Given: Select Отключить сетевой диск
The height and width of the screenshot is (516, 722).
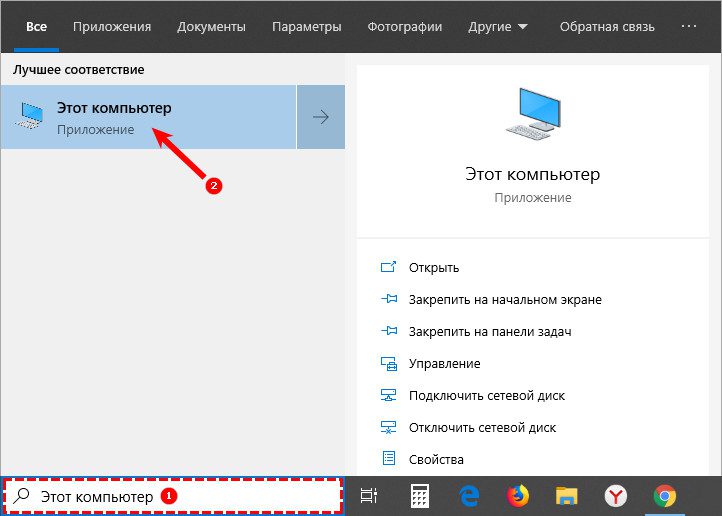Looking at the screenshot, I should [482, 428].
